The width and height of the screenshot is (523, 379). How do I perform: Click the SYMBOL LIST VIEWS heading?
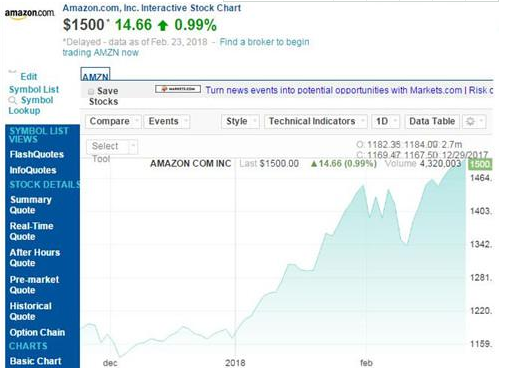[x=39, y=135]
